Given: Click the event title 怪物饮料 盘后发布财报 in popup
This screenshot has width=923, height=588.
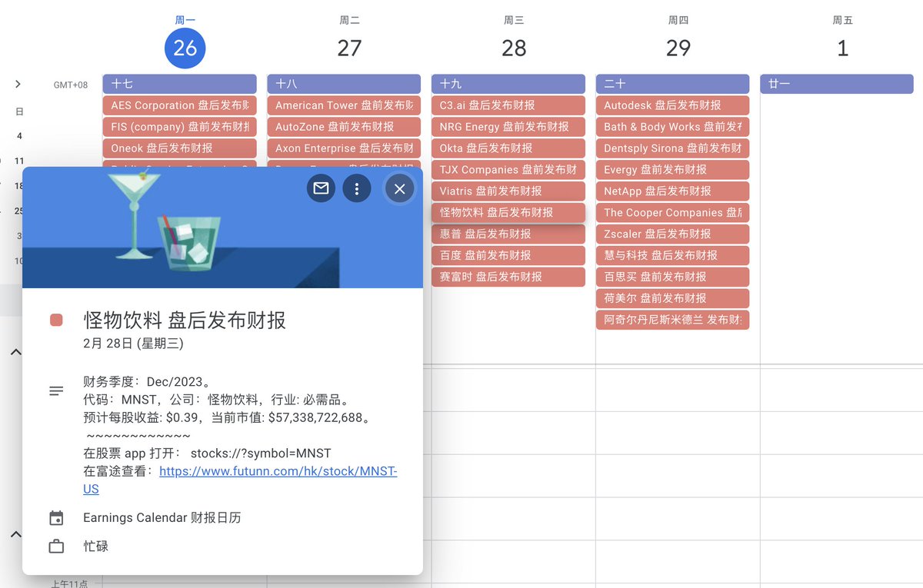Looking at the screenshot, I should pos(185,320).
